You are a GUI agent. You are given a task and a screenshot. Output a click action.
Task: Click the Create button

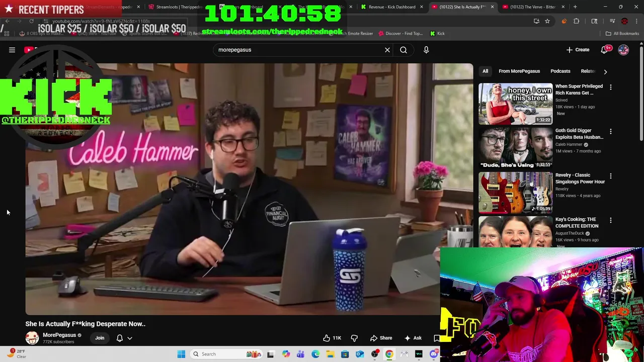point(578,50)
